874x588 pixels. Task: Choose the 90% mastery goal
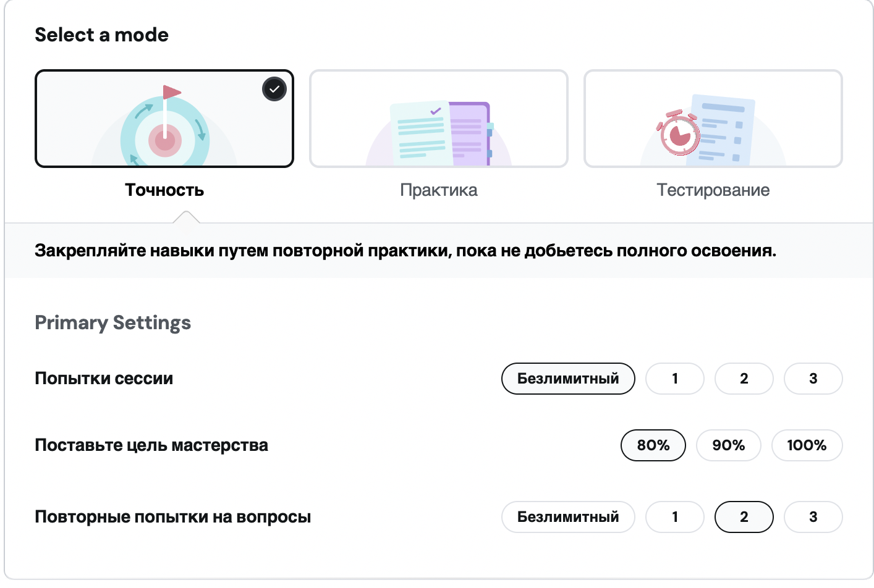[x=729, y=445]
